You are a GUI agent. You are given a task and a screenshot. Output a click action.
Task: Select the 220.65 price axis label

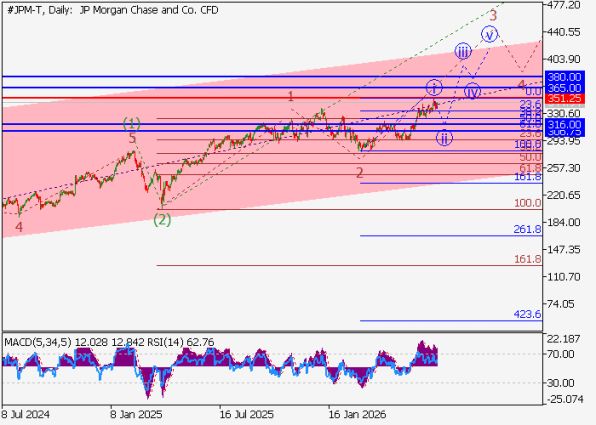563,195
